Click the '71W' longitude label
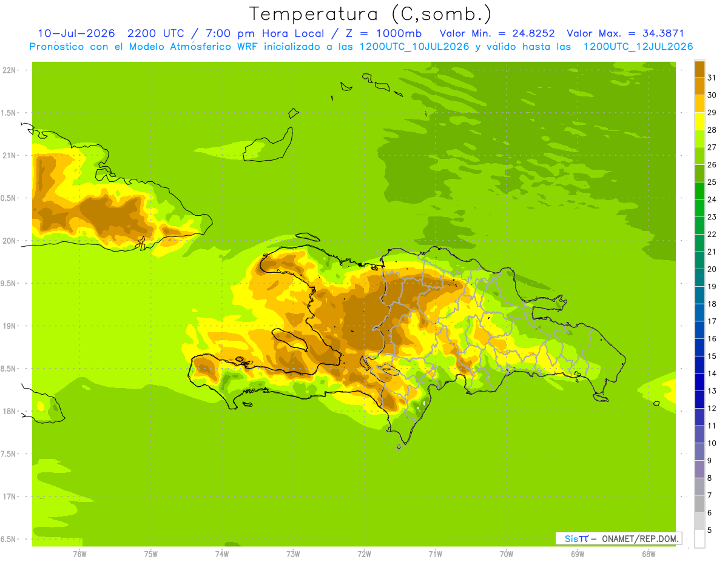This screenshot has height=562, width=728. point(435,554)
